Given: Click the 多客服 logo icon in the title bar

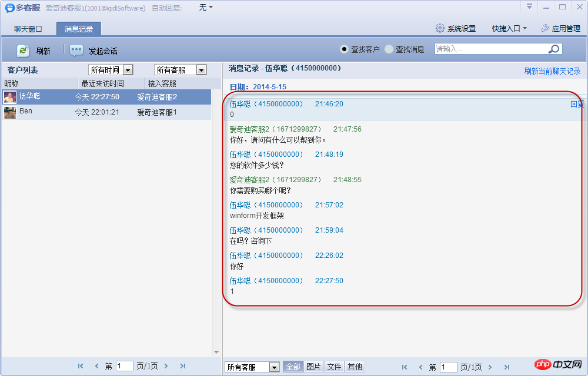Looking at the screenshot, I should click(10, 8).
